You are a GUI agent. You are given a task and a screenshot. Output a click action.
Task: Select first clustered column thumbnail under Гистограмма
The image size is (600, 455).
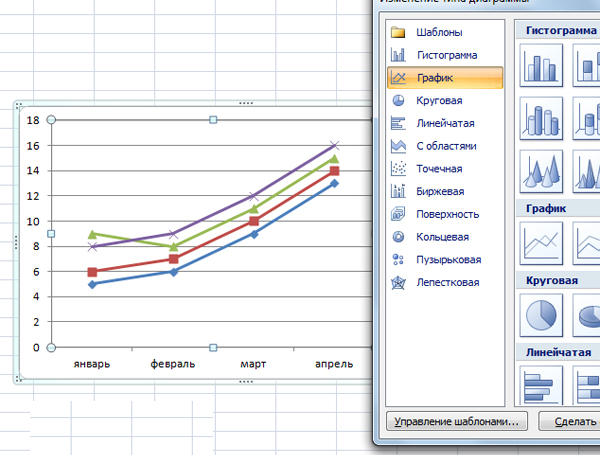coord(541,68)
